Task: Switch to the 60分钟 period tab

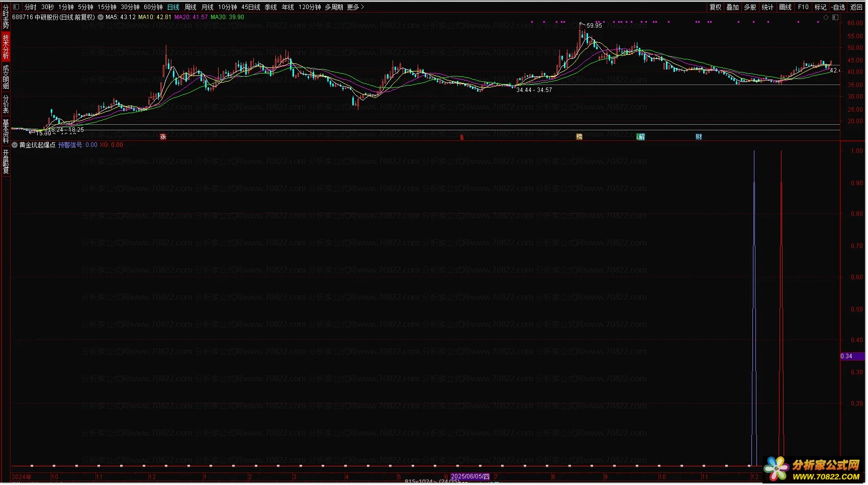Action: (153, 7)
